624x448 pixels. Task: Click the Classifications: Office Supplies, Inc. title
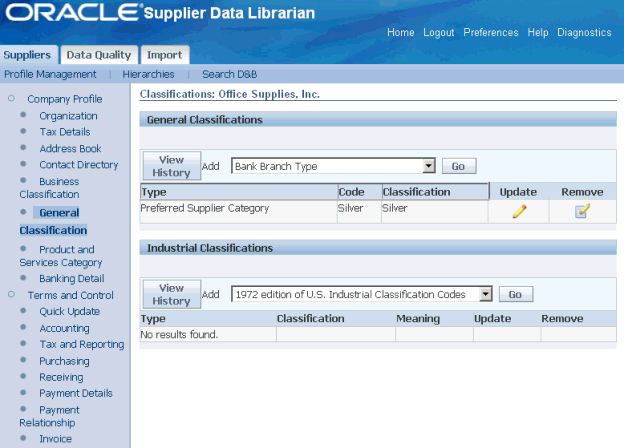pos(230,94)
